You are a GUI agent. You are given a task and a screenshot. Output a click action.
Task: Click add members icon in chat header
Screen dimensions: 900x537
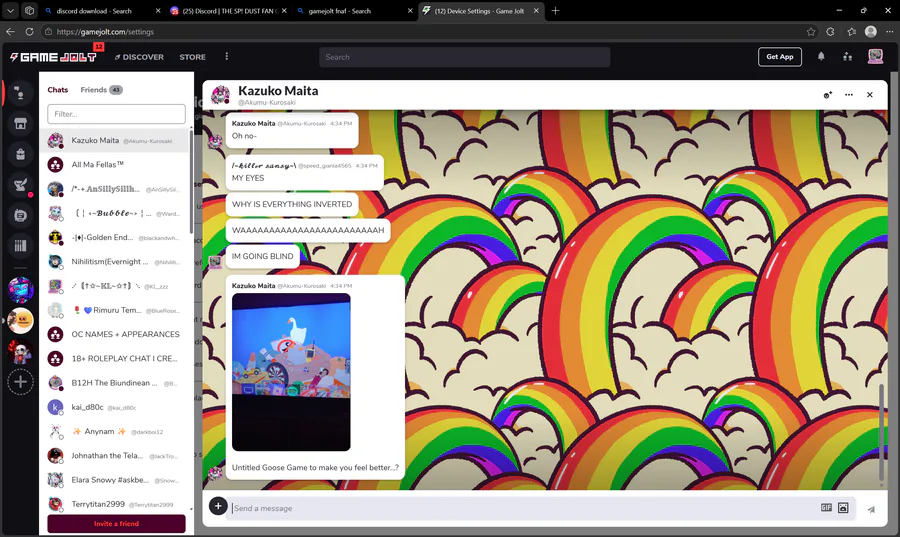(828, 95)
